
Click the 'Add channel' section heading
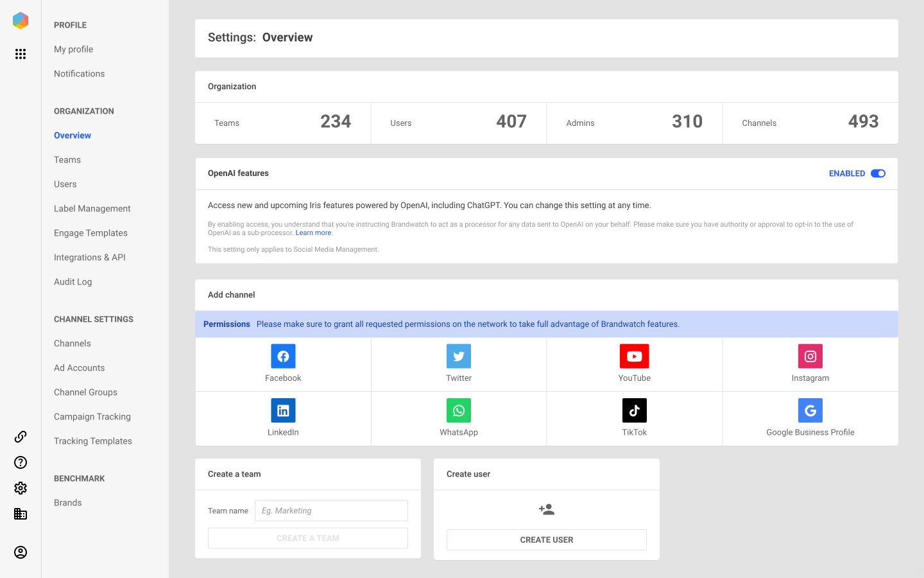click(x=232, y=295)
